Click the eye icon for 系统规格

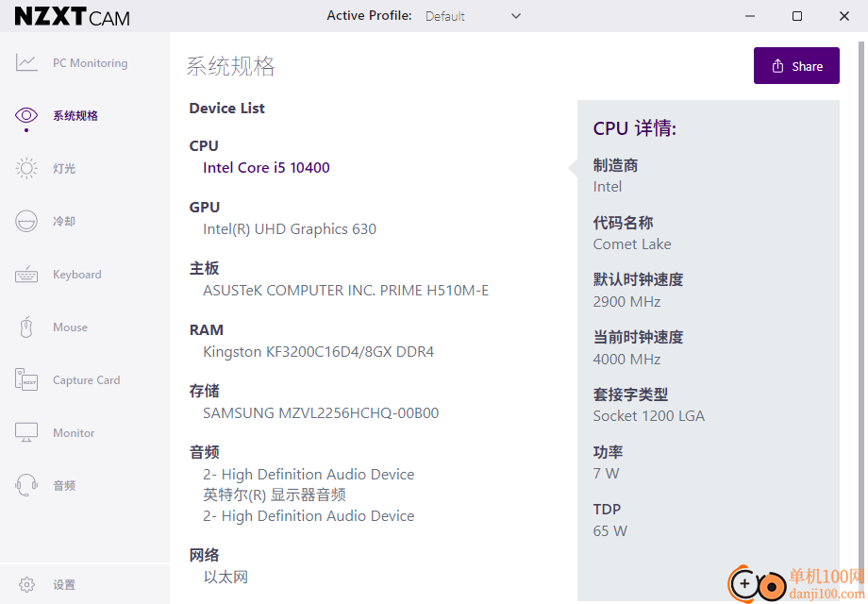(x=26, y=115)
